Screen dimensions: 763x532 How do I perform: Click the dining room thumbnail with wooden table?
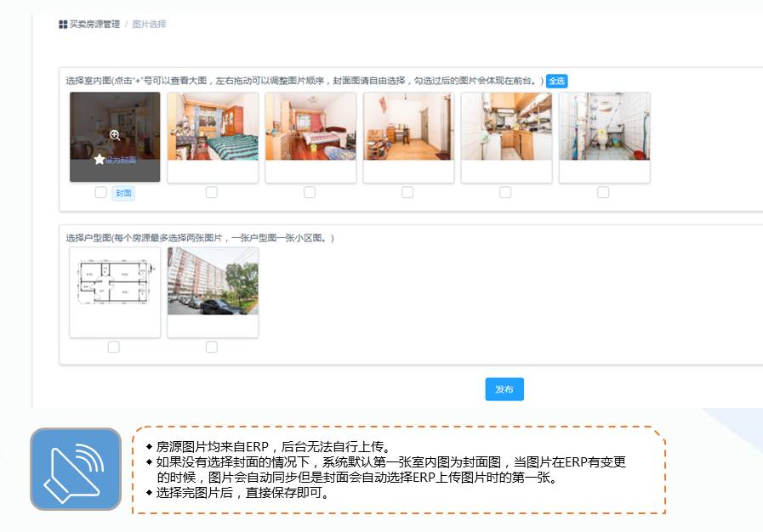(408, 127)
